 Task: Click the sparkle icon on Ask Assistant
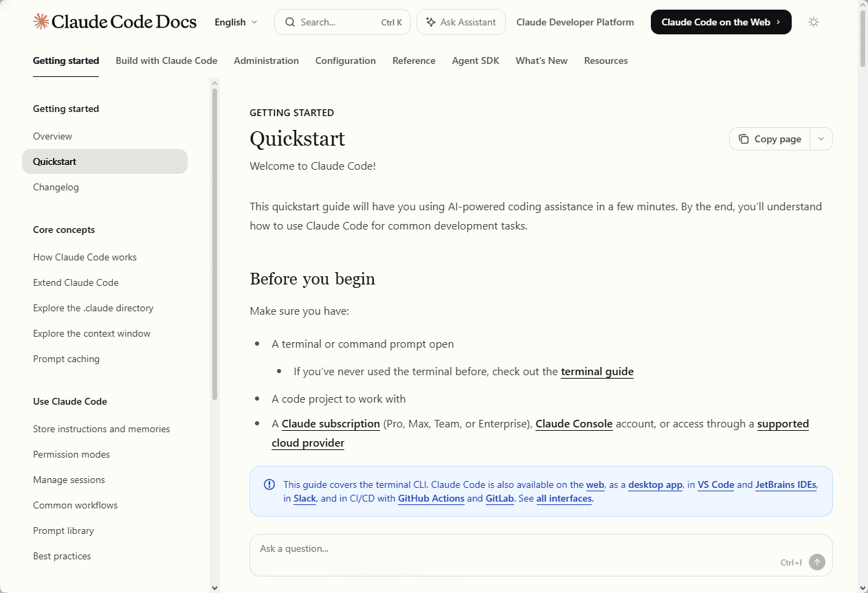(431, 22)
